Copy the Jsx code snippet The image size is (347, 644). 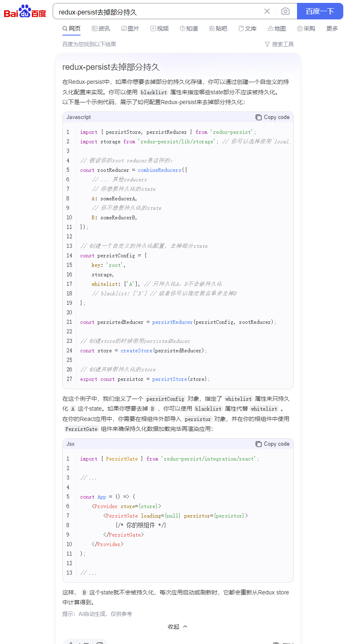pos(272,444)
